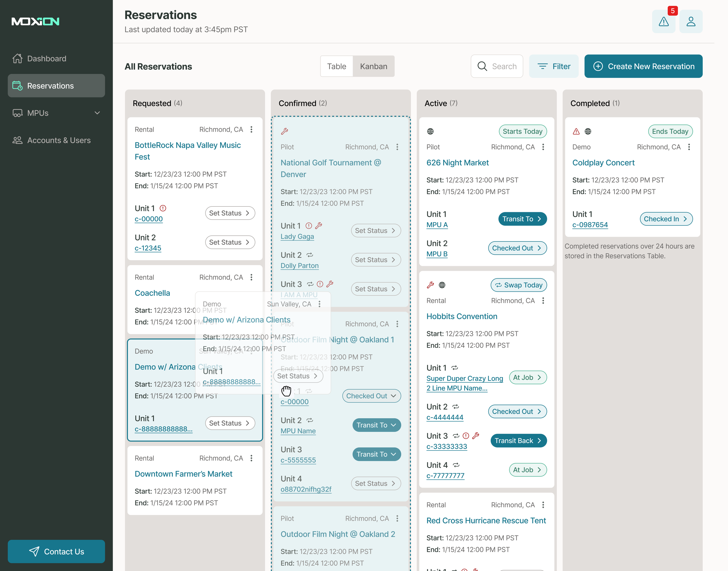728x571 pixels.
Task: Open the user profile icon
Action: [691, 22]
